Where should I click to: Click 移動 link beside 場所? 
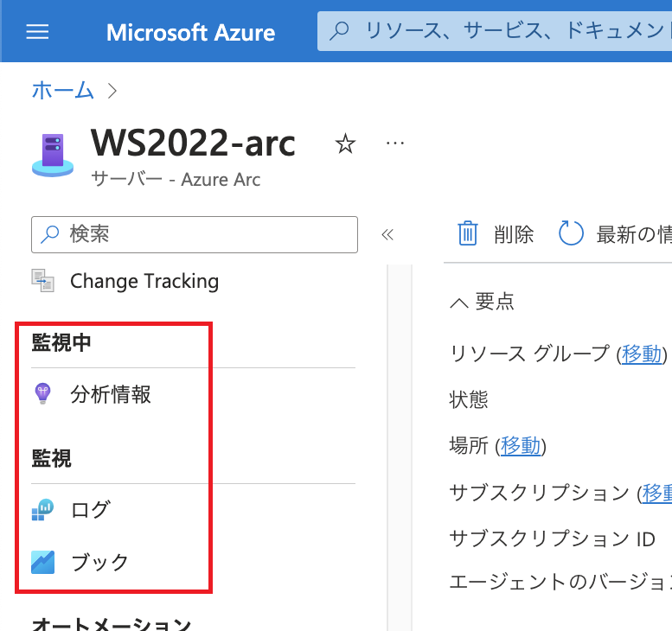point(521,446)
